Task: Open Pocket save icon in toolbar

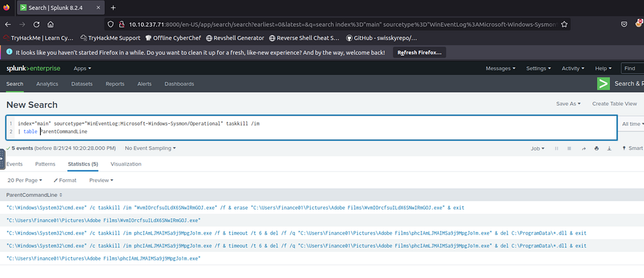Action: point(624,25)
